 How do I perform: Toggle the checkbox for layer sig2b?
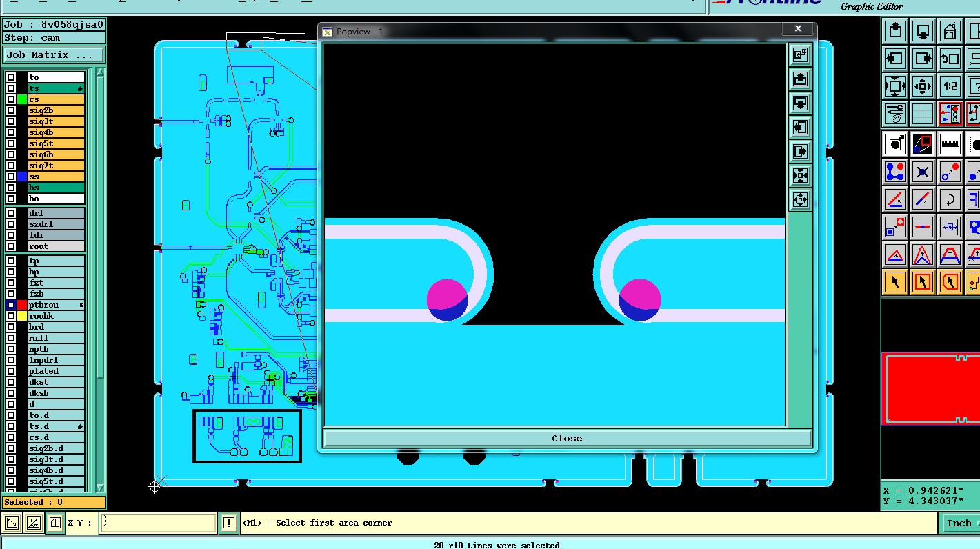(x=11, y=110)
